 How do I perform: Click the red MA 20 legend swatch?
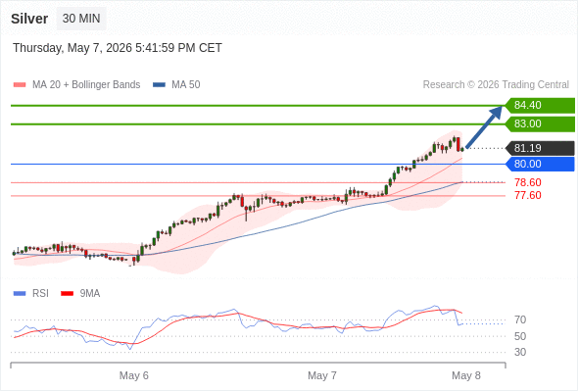click(x=20, y=85)
